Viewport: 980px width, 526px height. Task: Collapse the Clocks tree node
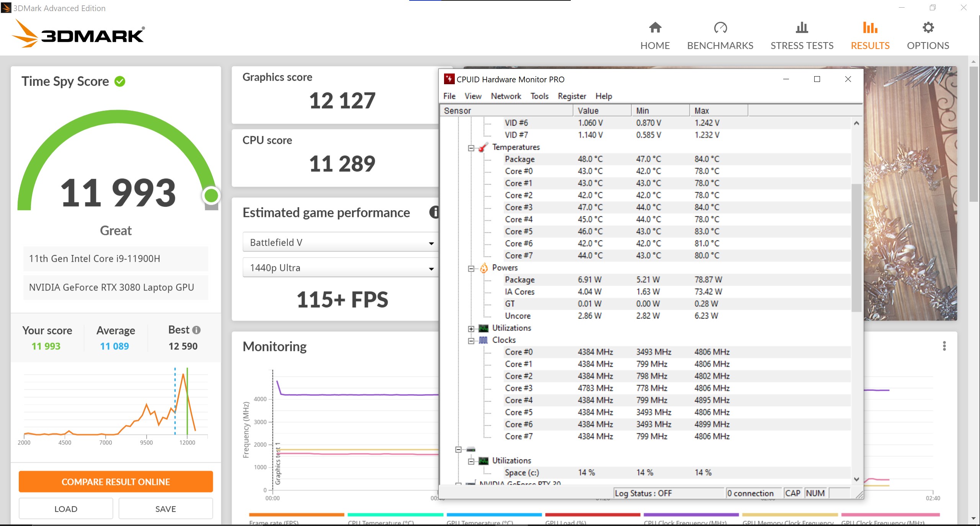471,341
